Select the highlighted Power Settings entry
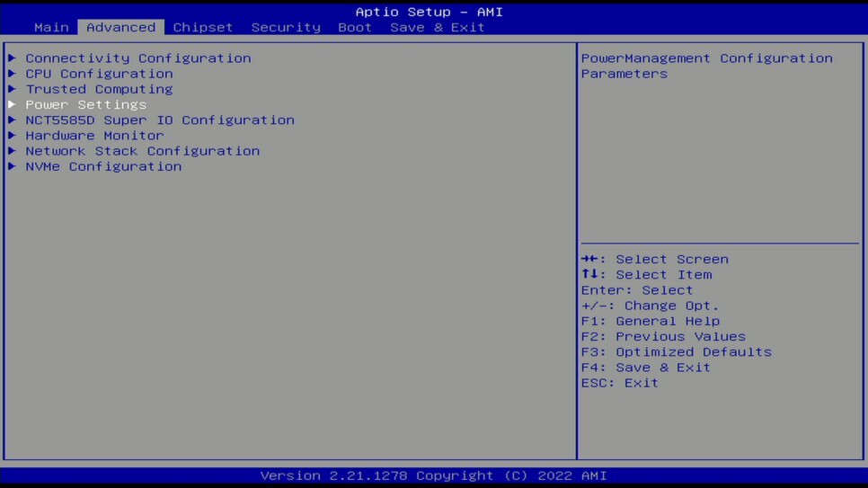Screen dimensions: 868x488 85,104
